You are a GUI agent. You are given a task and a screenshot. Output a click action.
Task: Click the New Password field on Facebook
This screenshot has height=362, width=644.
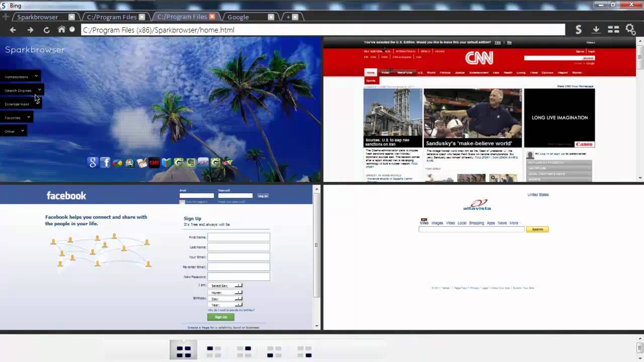239,277
